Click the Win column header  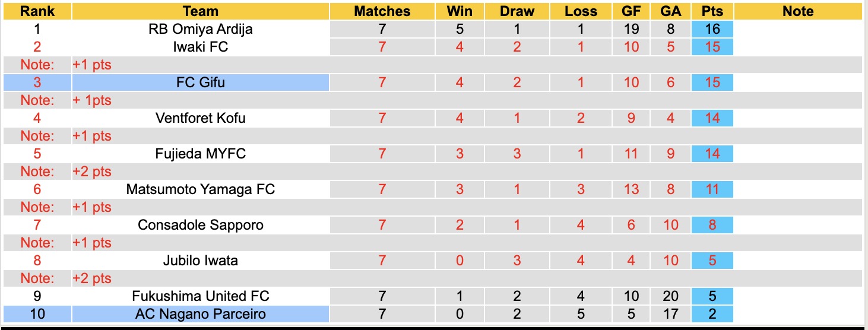(x=460, y=11)
